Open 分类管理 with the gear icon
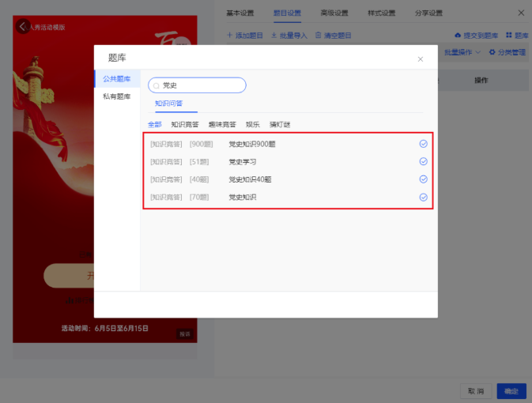 (x=507, y=52)
